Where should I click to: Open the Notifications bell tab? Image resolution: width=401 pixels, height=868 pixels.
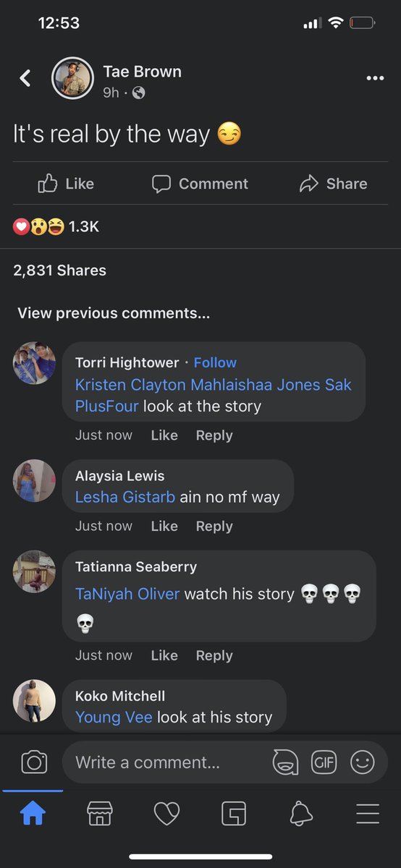[x=301, y=814]
